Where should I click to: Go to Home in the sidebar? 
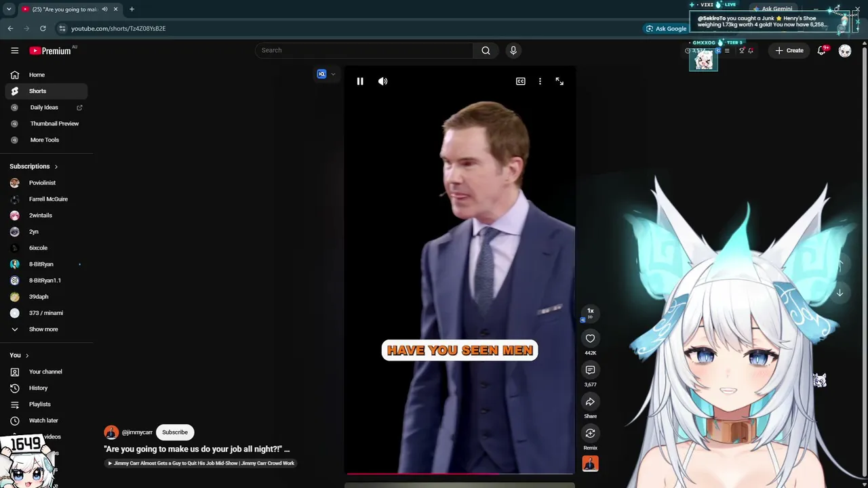[x=46, y=75]
